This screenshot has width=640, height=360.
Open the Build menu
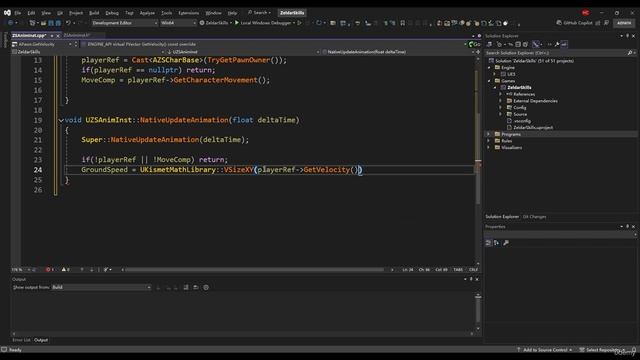(94, 13)
